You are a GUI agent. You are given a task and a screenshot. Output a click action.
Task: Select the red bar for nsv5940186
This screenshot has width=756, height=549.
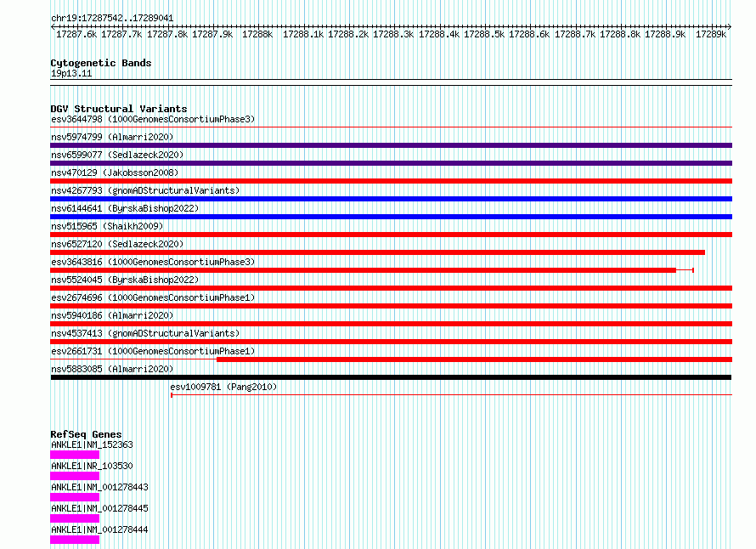click(391, 324)
